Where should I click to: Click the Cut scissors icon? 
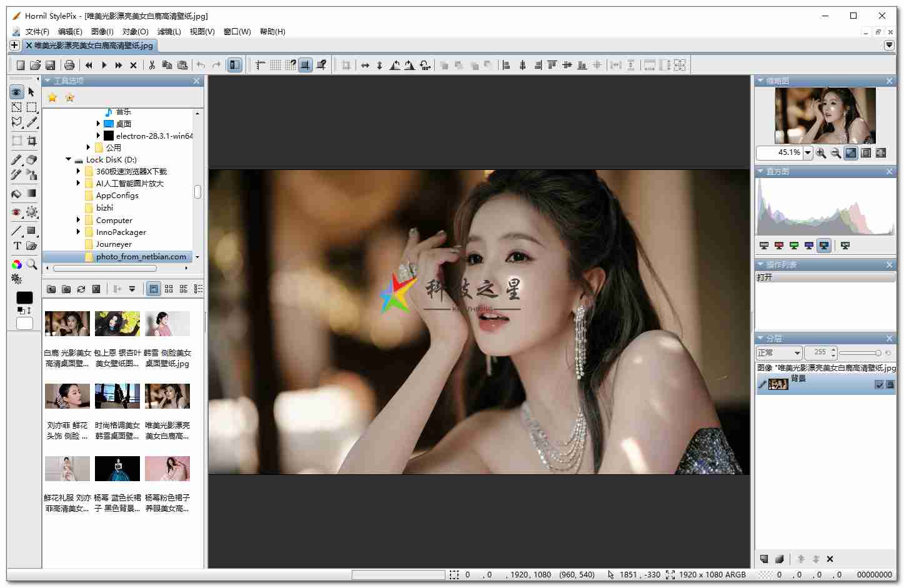click(152, 64)
